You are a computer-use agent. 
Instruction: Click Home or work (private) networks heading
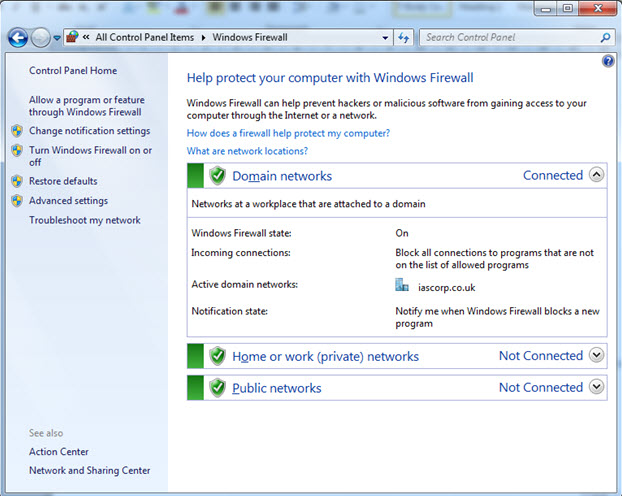pyautogui.click(x=325, y=356)
